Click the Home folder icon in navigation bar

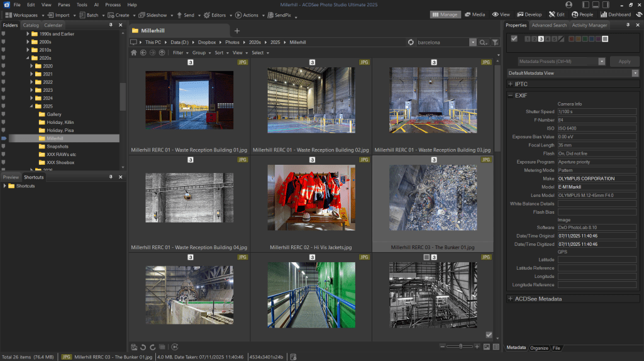(x=133, y=53)
